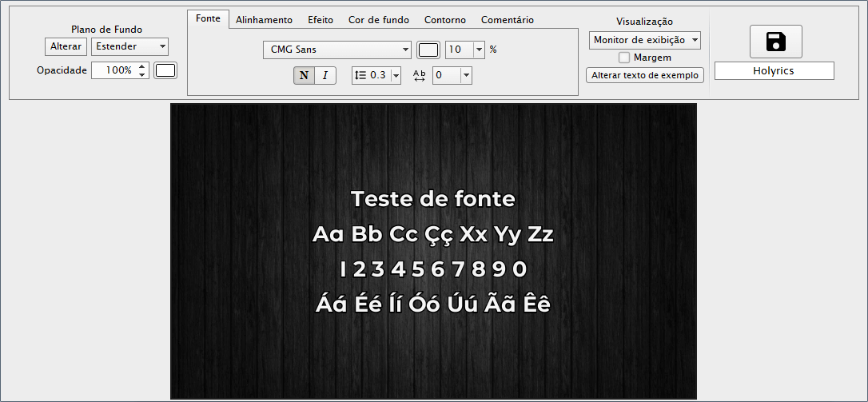The width and height of the screenshot is (868, 402).
Task: Expand the font size percent dropdown
Action: coord(479,50)
